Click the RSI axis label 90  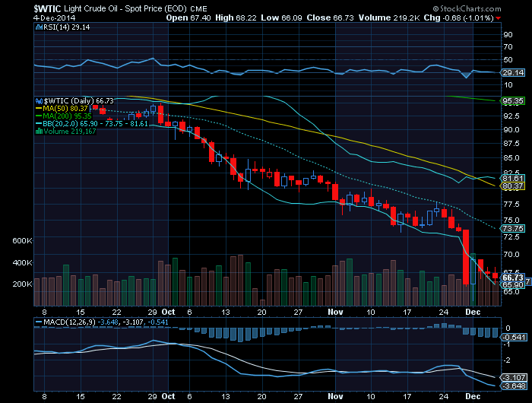point(508,35)
